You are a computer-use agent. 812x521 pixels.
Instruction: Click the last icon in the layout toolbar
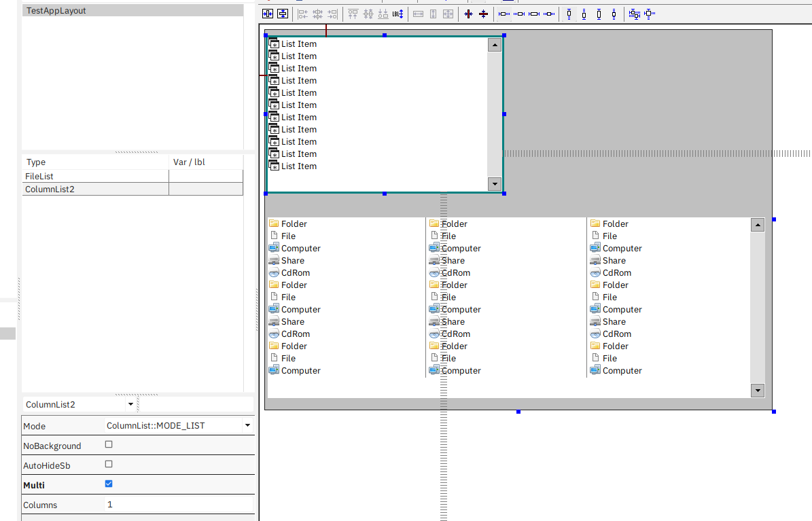[650, 14]
